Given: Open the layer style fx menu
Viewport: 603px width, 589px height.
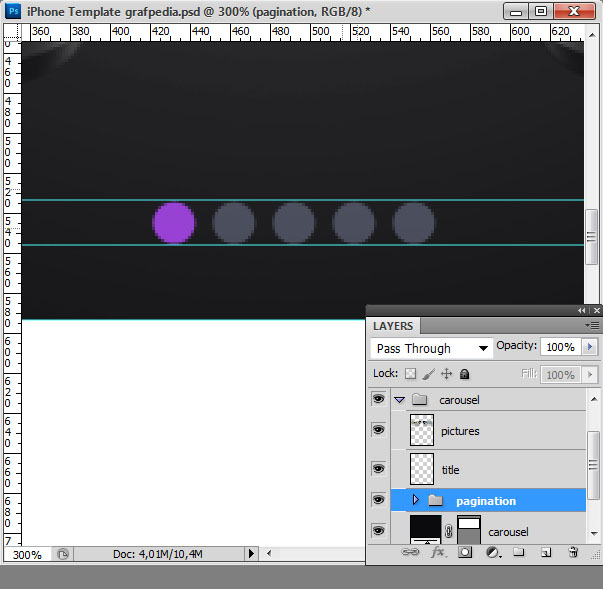Looking at the screenshot, I should click(x=438, y=552).
